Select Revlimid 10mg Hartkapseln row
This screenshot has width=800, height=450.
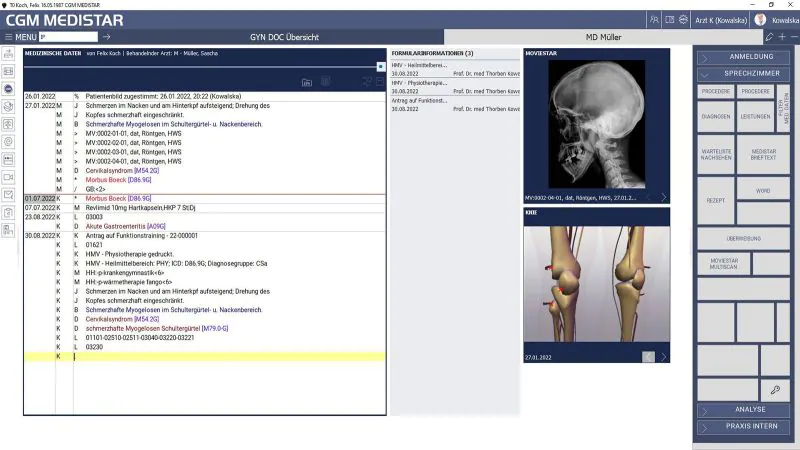pos(205,208)
